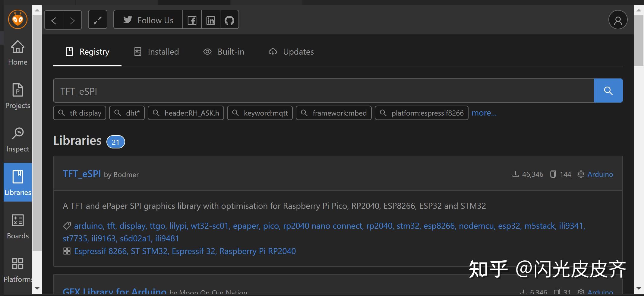Open the TFT_eSPI library link

click(x=82, y=174)
